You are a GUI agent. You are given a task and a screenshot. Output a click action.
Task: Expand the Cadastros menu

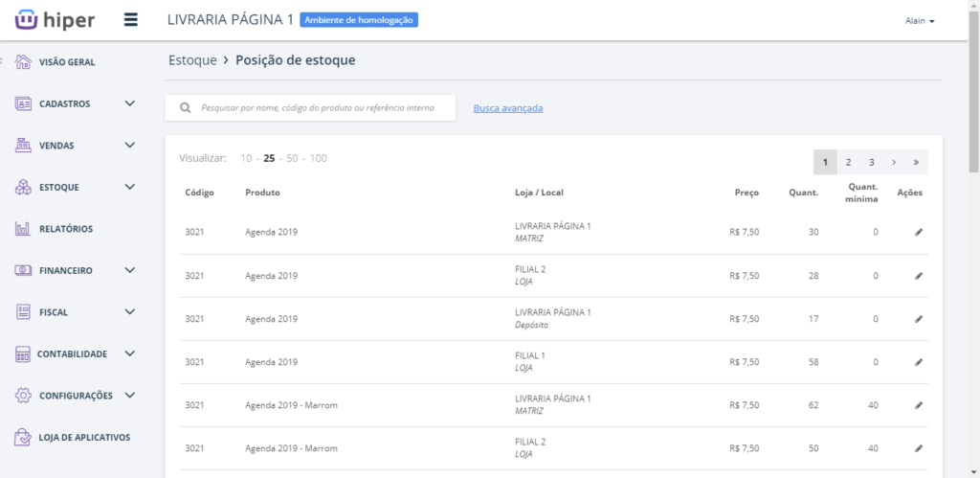(x=130, y=103)
